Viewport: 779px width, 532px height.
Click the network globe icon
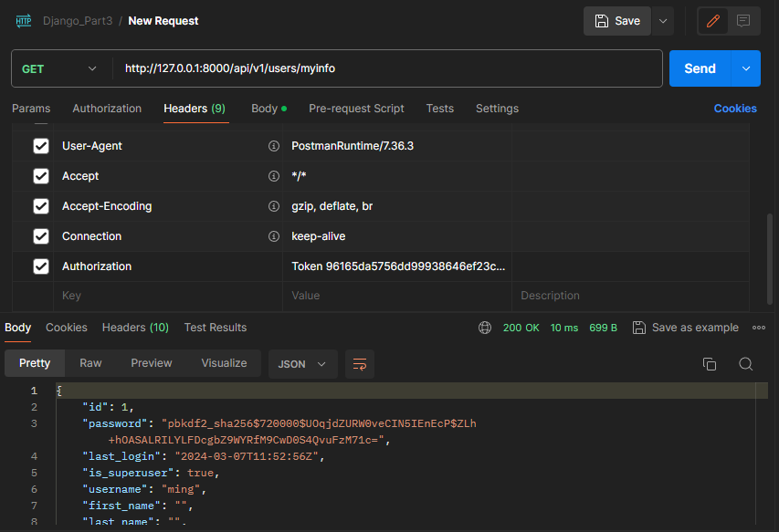point(485,328)
